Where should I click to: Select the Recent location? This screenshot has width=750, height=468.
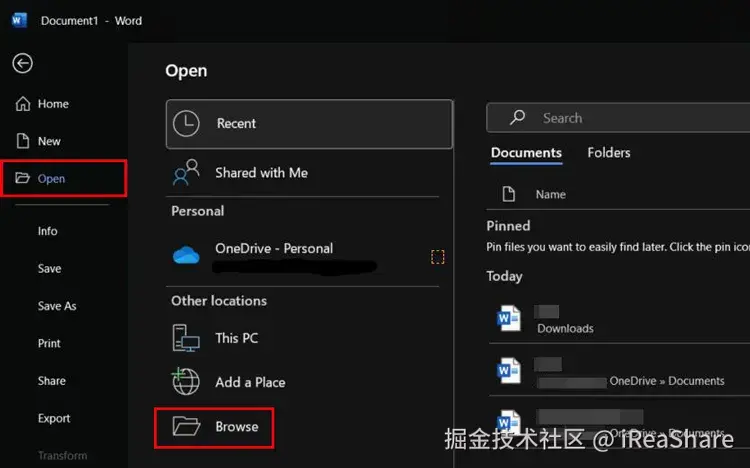click(x=309, y=124)
